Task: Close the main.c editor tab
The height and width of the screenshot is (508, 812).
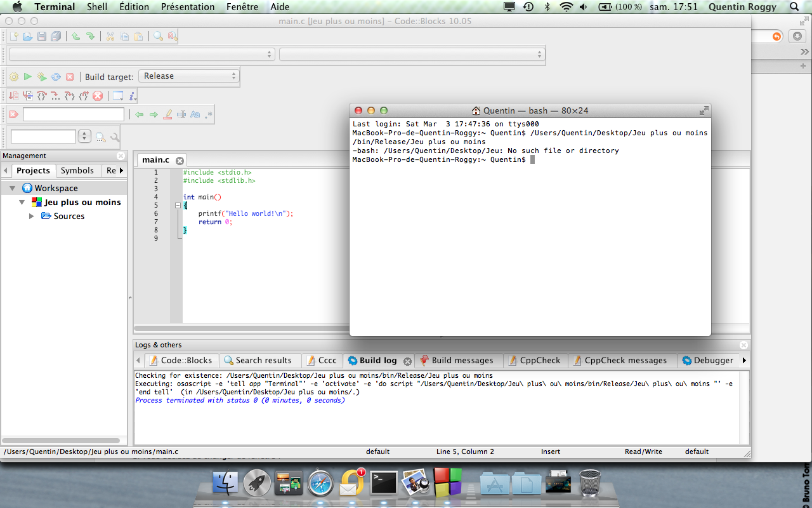Action: 180,161
